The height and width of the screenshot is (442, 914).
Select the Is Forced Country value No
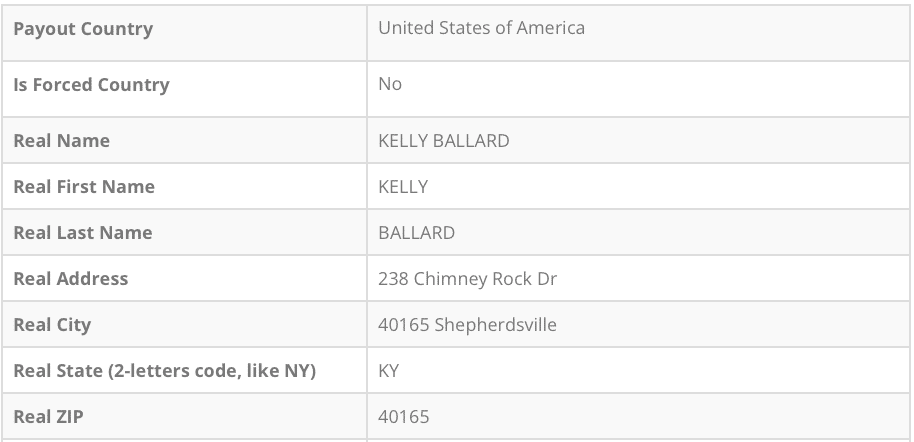[390, 84]
